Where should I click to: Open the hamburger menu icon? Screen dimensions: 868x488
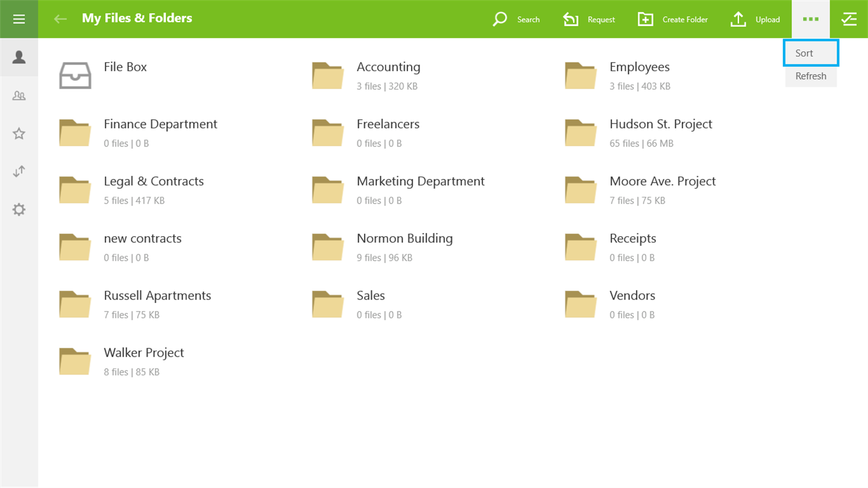tap(19, 19)
